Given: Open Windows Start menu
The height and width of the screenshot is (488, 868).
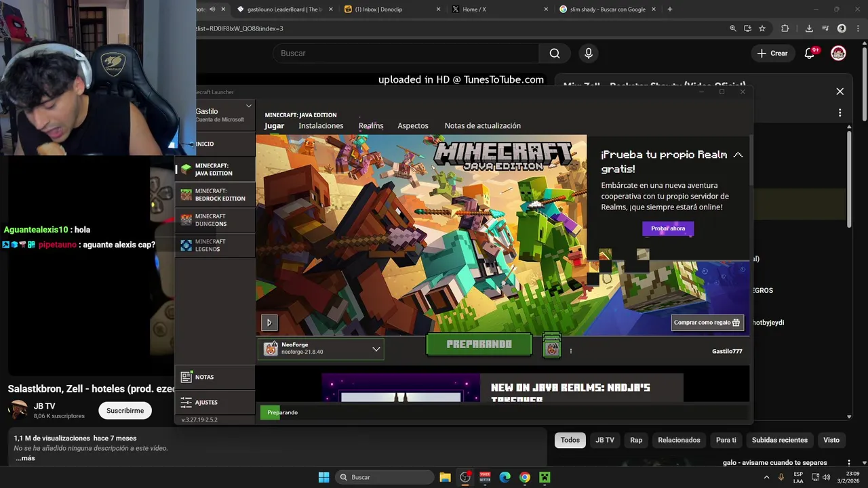Looking at the screenshot, I should click(x=324, y=477).
